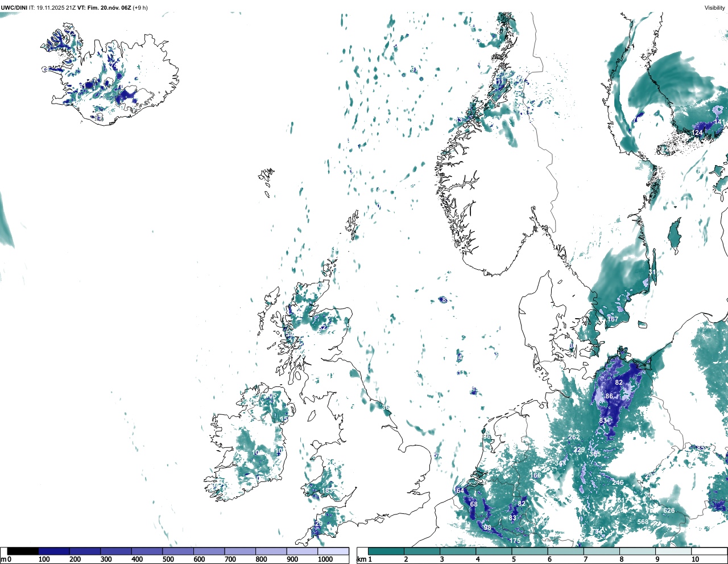Viewport: 728px width, 564px height.
Task: Click the '141' visibility value on map
Action: click(720, 122)
